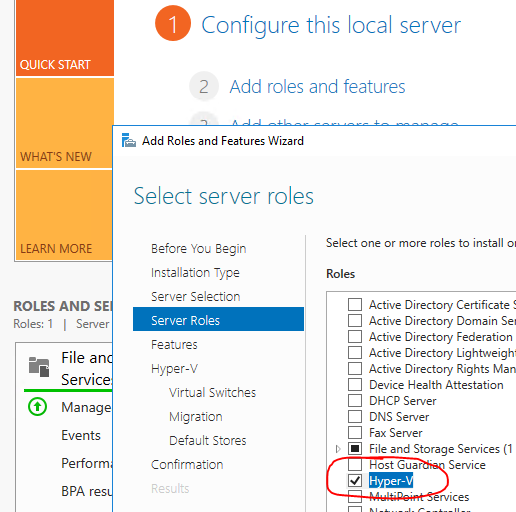Viewport: 516px width, 512px height.
Task: Select the Server Roles step
Action: (x=218, y=319)
